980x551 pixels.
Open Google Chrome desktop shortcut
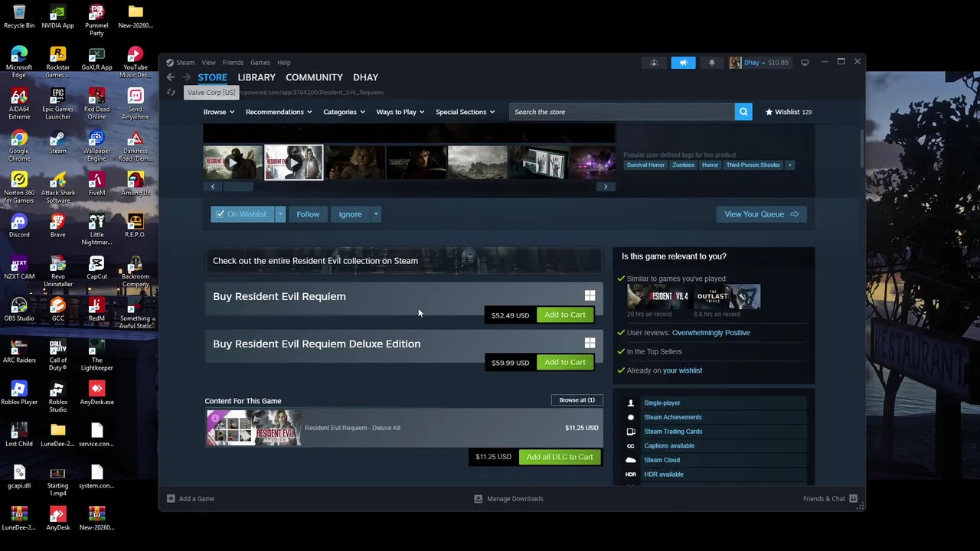tap(19, 143)
